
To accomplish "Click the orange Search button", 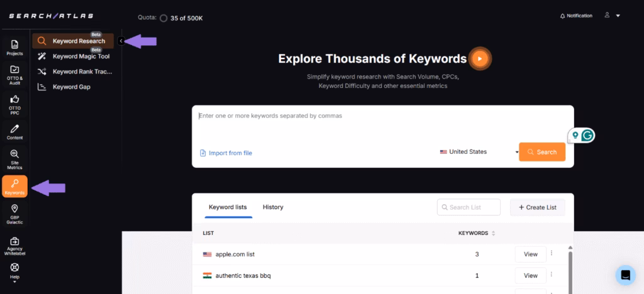I will [542, 152].
